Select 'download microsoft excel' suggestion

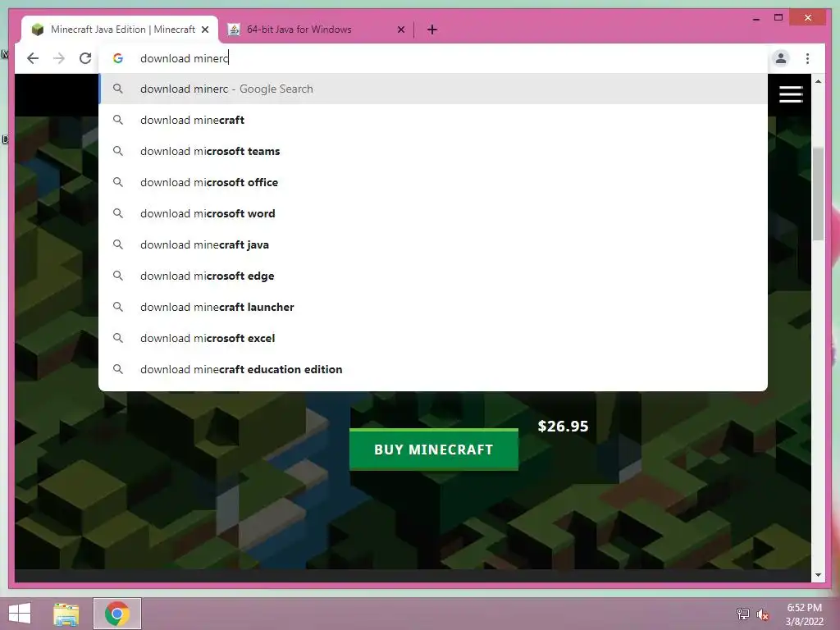(x=433, y=338)
